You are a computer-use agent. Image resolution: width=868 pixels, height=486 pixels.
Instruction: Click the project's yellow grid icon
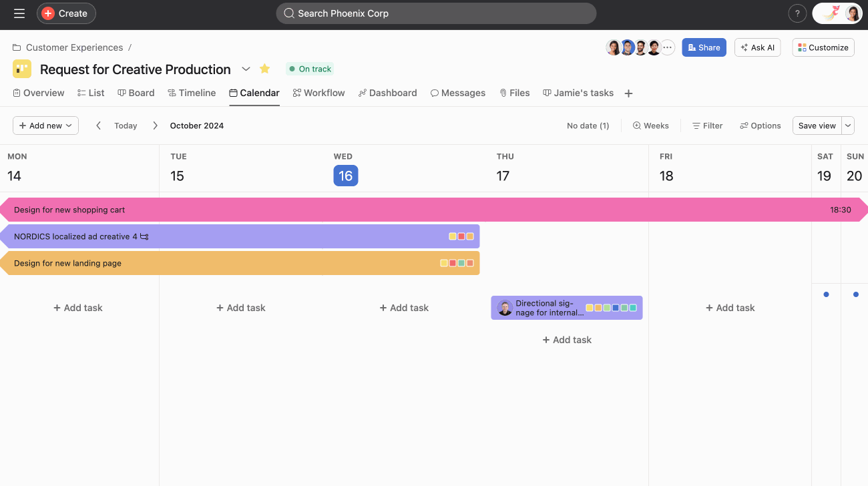pyautogui.click(x=21, y=69)
